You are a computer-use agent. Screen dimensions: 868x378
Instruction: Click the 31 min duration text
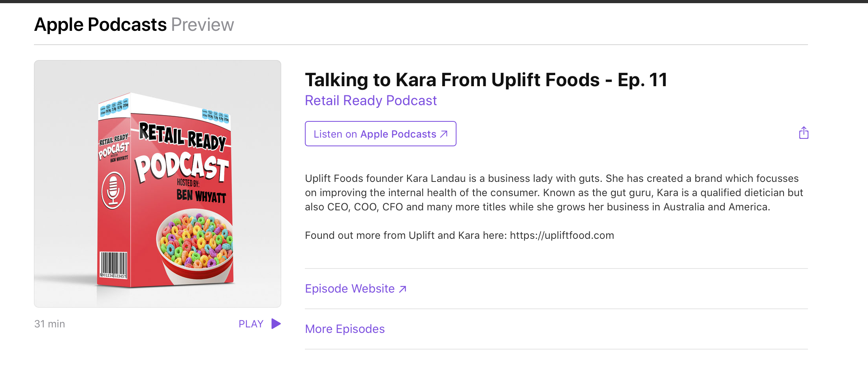[x=50, y=324]
